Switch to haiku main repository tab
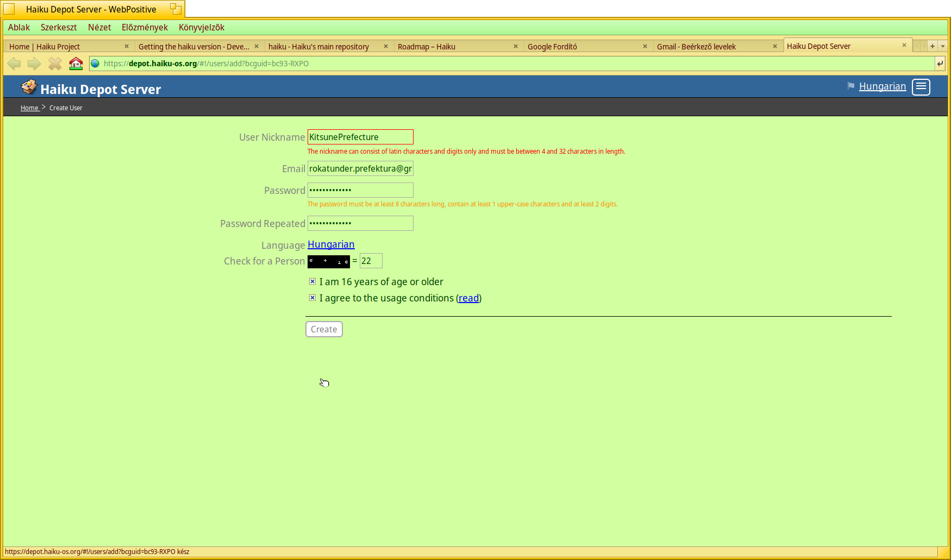Viewport: 951px width, 560px height. pyautogui.click(x=328, y=46)
